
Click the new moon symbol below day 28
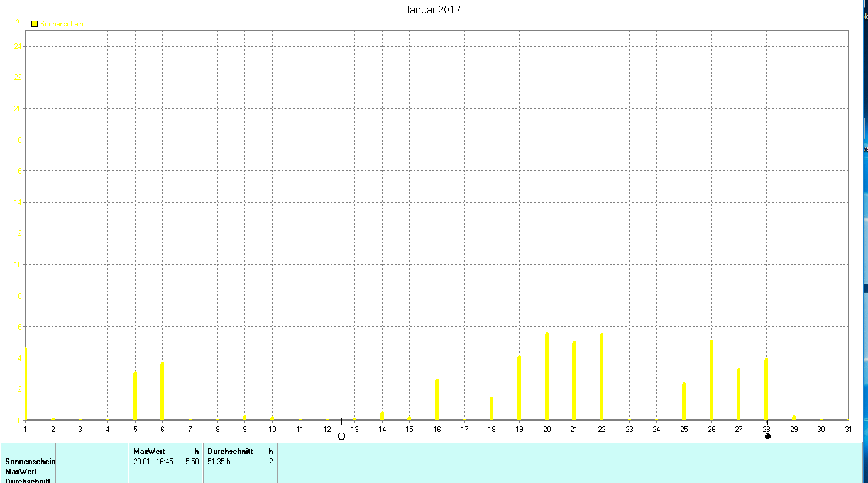[767, 436]
